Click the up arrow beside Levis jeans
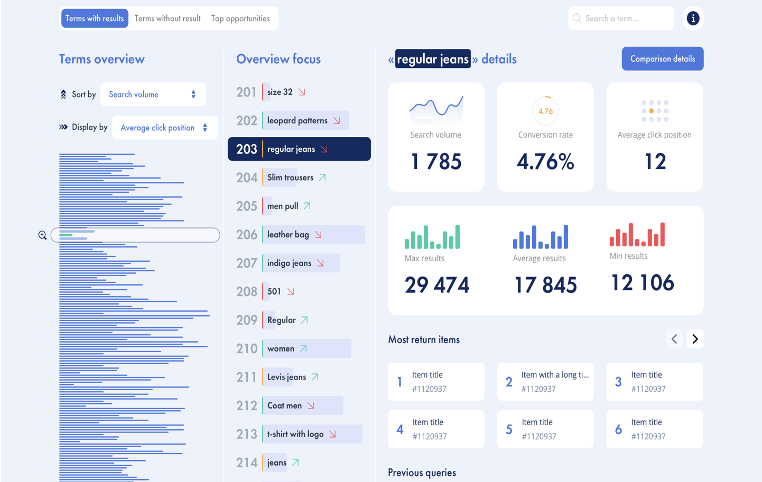The image size is (762, 482). tap(315, 377)
